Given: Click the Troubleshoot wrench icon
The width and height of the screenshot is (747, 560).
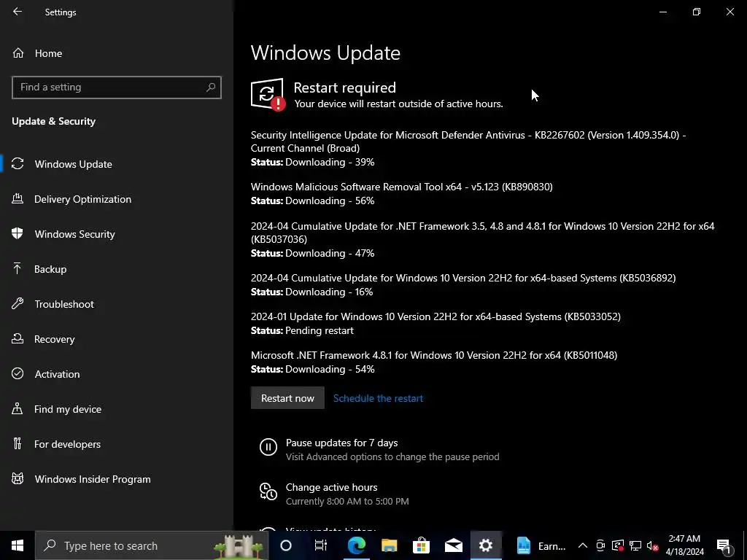Looking at the screenshot, I should [18, 304].
